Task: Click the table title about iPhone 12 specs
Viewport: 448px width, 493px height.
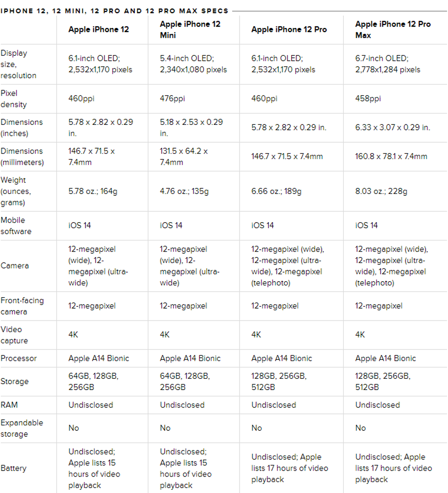Action: tap(114, 11)
